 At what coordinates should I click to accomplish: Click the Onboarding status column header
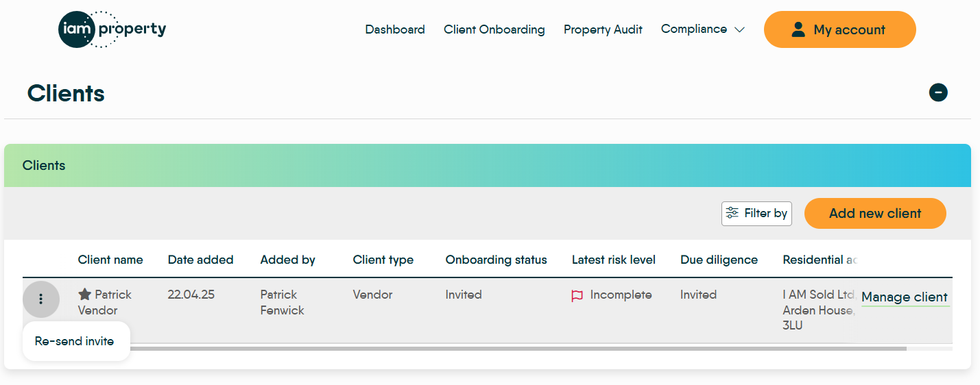coord(496,260)
